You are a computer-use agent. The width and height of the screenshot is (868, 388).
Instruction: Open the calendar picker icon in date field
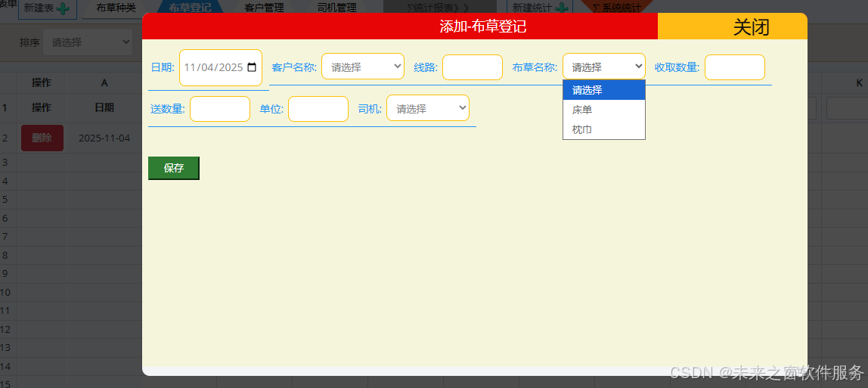tap(252, 67)
